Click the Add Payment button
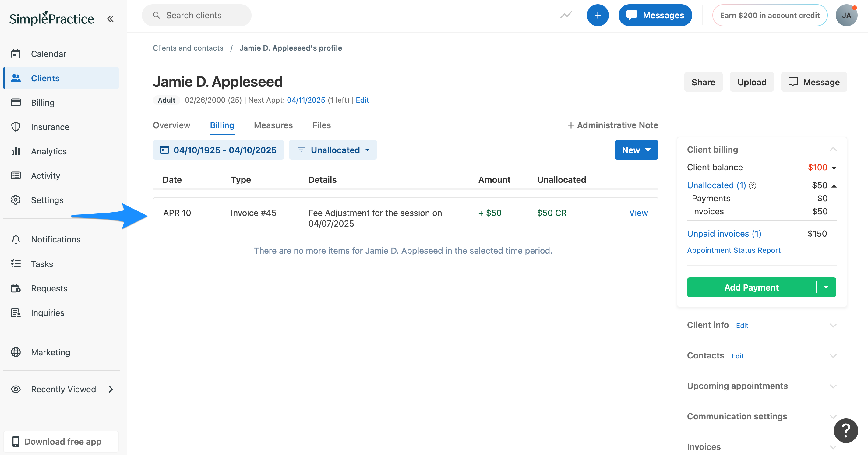Viewport: 868px width, 455px height. tap(751, 287)
